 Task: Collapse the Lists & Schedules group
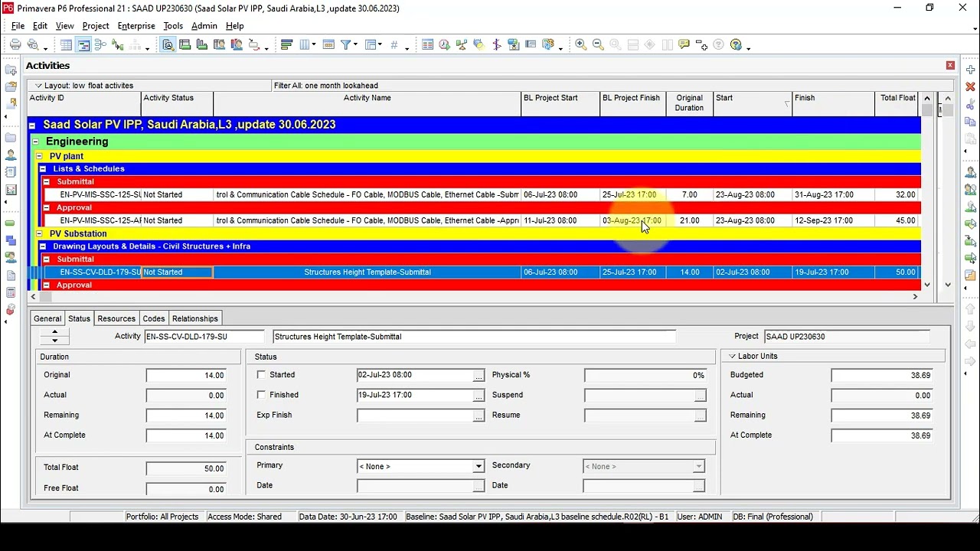(43, 169)
